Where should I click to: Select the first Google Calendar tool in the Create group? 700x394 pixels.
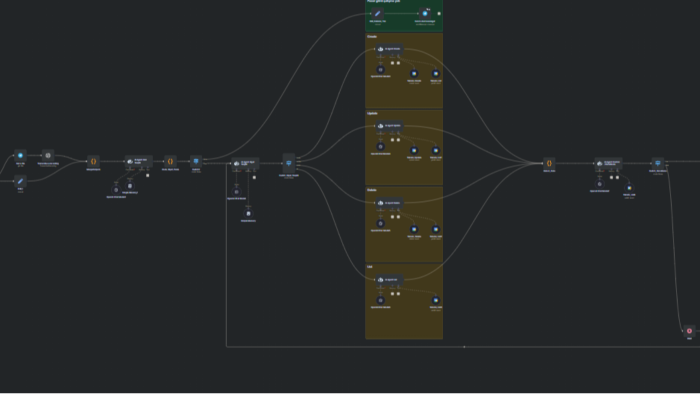pos(414,74)
